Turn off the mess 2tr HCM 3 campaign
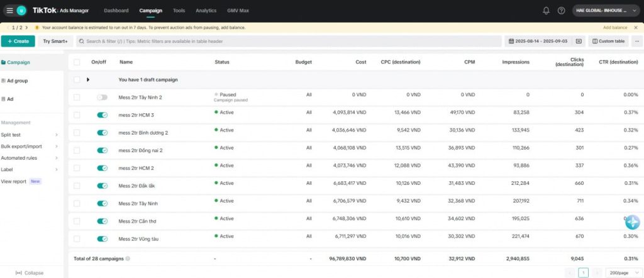 (102, 115)
